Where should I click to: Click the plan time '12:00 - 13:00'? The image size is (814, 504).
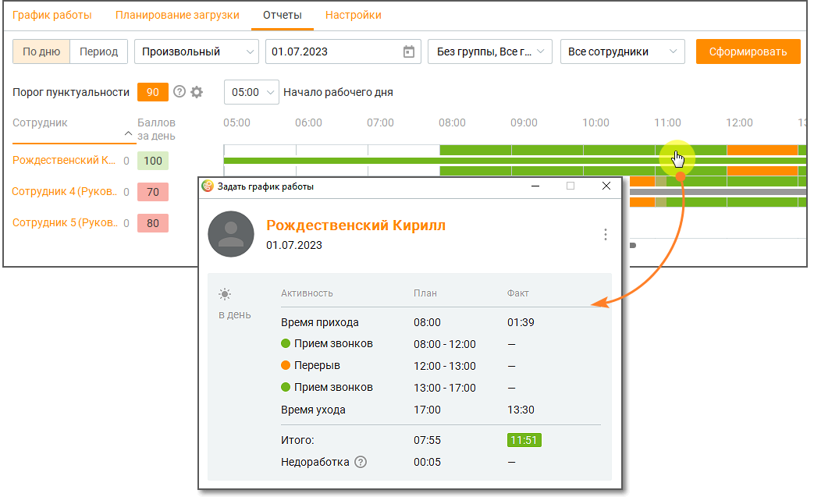445,366
